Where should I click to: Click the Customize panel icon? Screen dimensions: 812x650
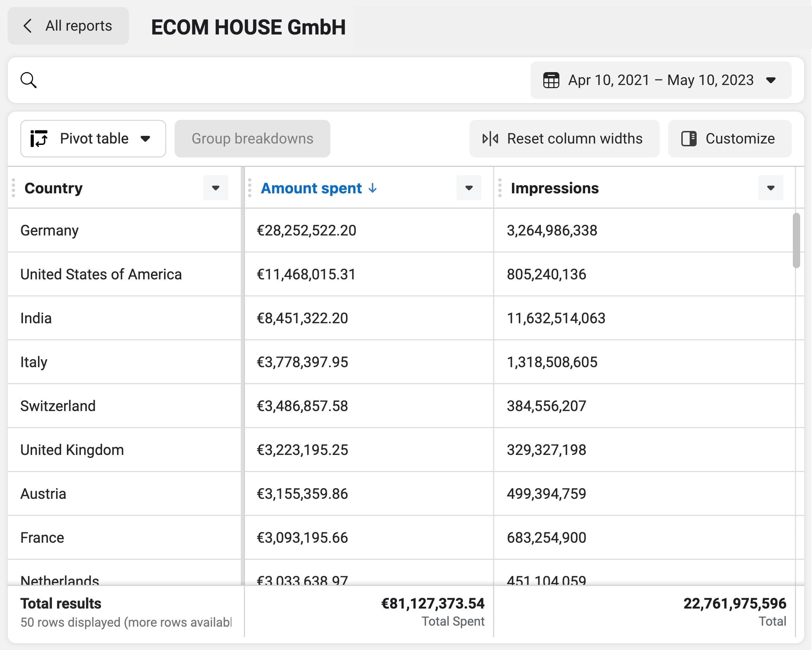689,139
